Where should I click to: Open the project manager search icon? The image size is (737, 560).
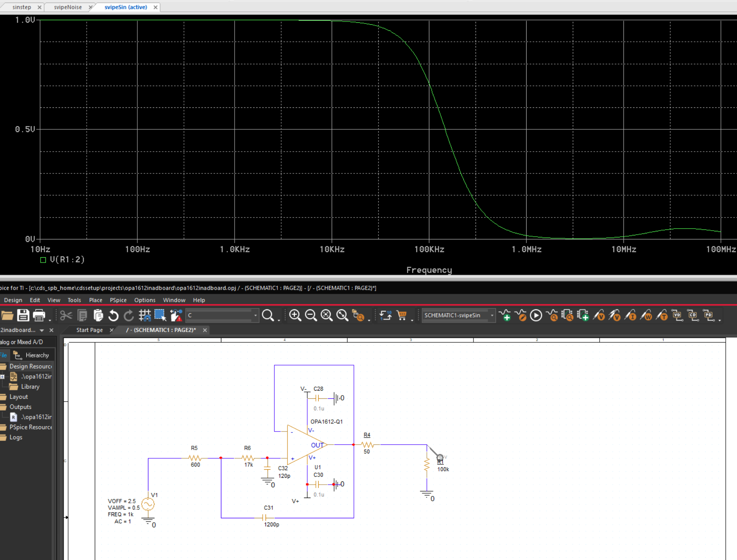[x=358, y=315]
